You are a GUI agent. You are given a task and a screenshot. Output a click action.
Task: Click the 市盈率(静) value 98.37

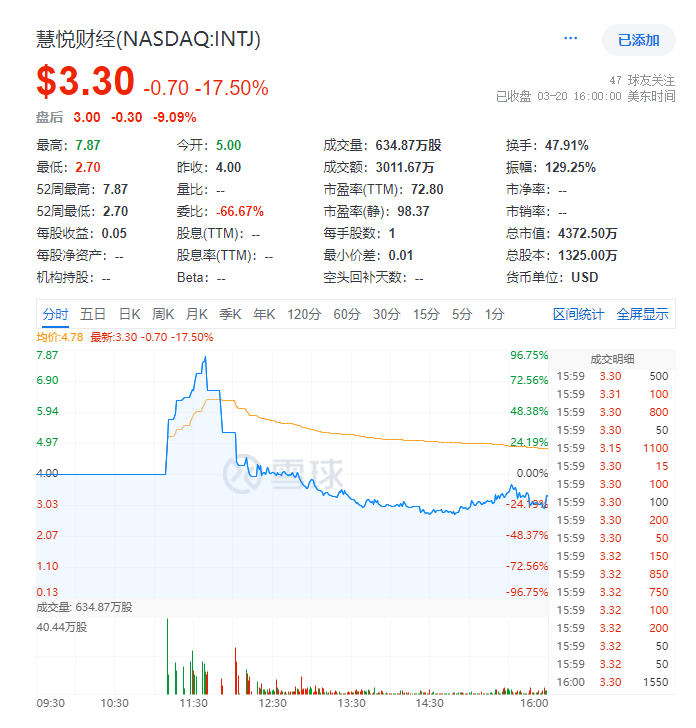pos(413,211)
